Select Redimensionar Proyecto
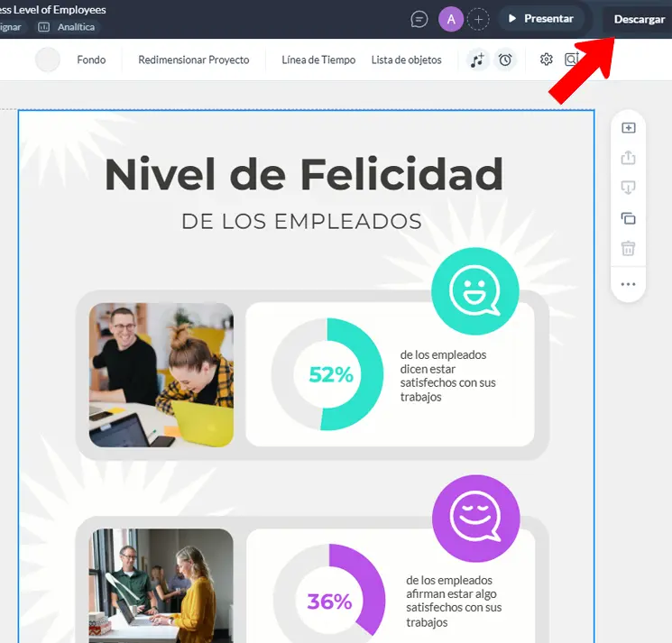672x643 pixels. point(194,60)
